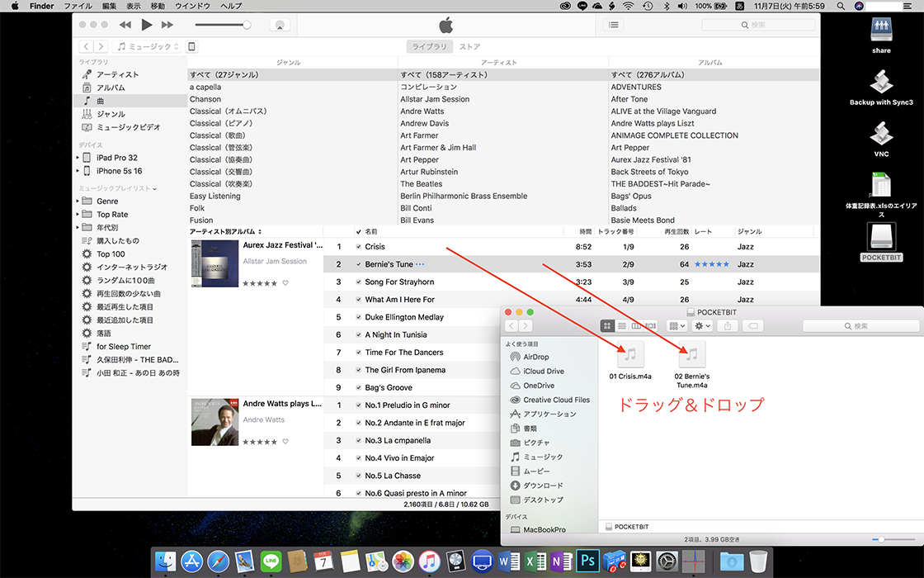Click the device icon beside media picker
The height and width of the screenshot is (578, 924).
[x=191, y=46]
